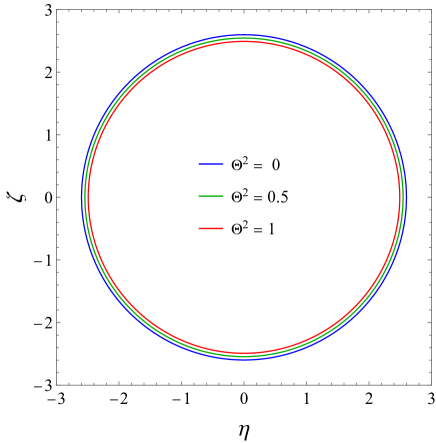436x443 pixels.
Task: Click the η-axis tick label 3
Action: click(x=431, y=399)
